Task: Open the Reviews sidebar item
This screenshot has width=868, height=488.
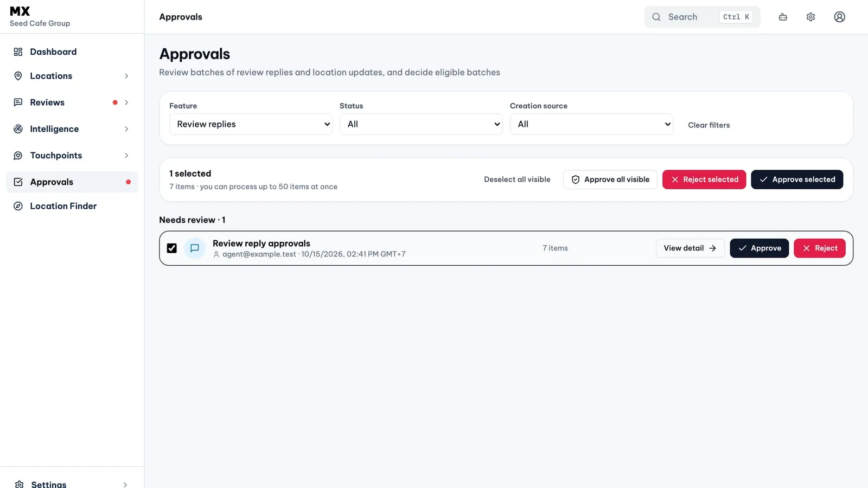Action: (x=72, y=102)
